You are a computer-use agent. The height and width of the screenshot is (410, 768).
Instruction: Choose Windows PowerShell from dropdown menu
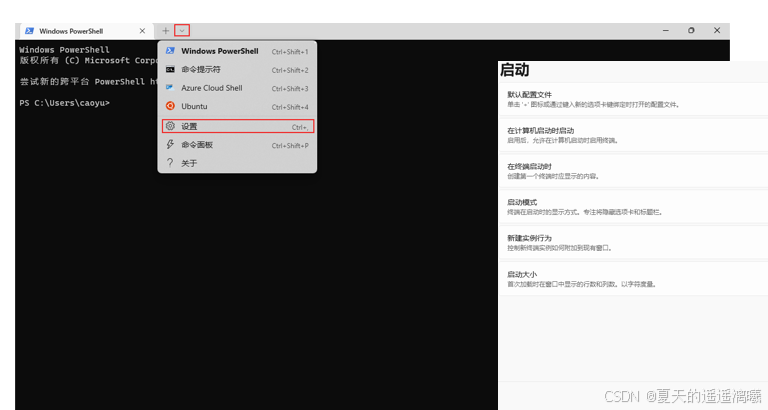click(x=237, y=51)
